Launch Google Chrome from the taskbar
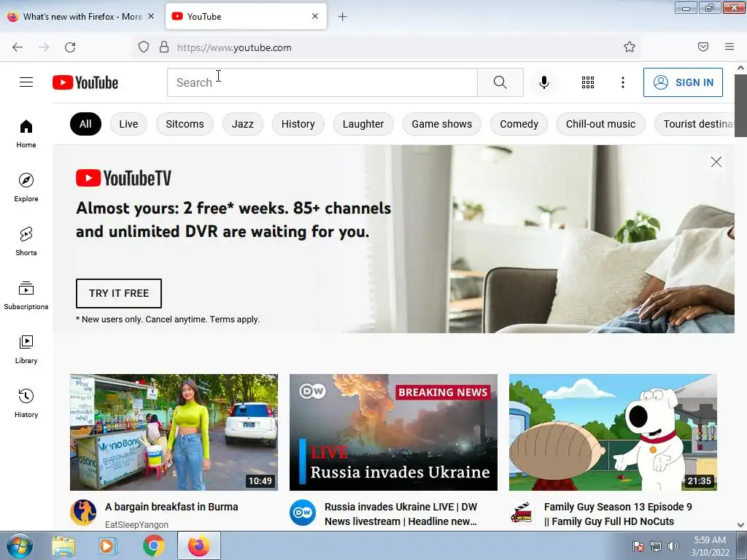Screen dimensions: 747x560 (153, 545)
